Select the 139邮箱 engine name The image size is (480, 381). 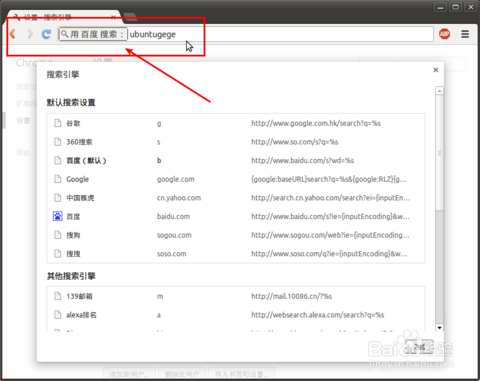pos(79,296)
